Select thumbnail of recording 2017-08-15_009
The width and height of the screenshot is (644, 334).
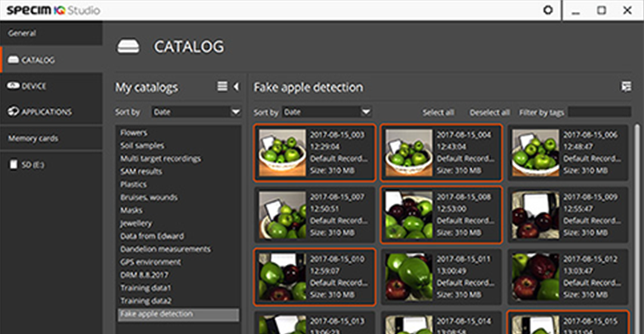point(535,215)
